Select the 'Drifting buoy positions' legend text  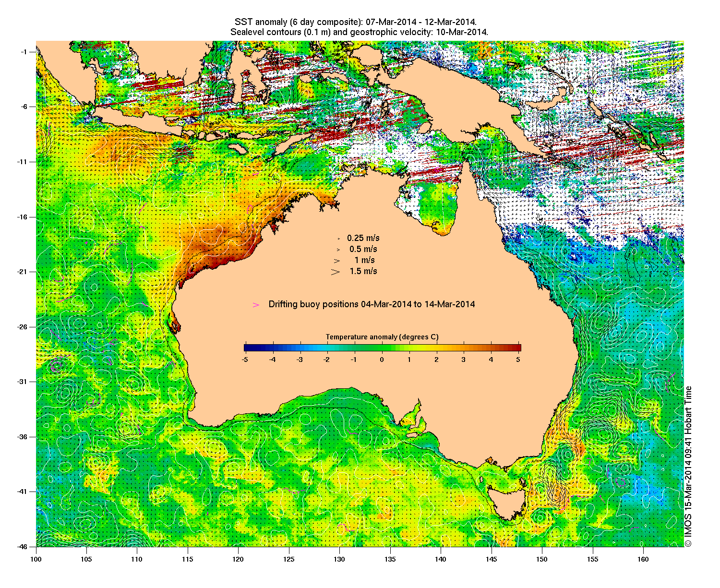click(x=372, y=304)
